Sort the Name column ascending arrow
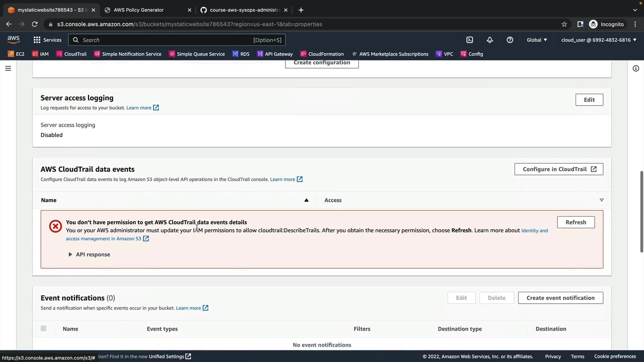The width and height of the screenshot is (644, 362). tap(306, 200)
